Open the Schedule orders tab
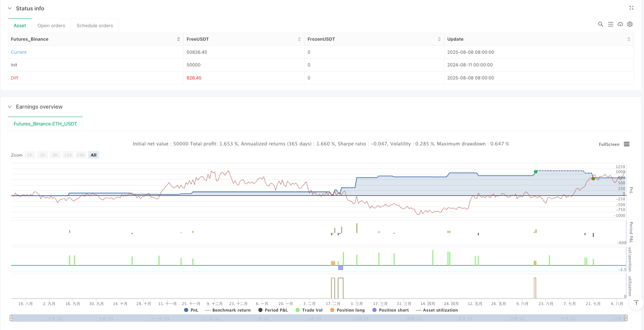This screenshot has height=330, width=644. click(95, 26)
